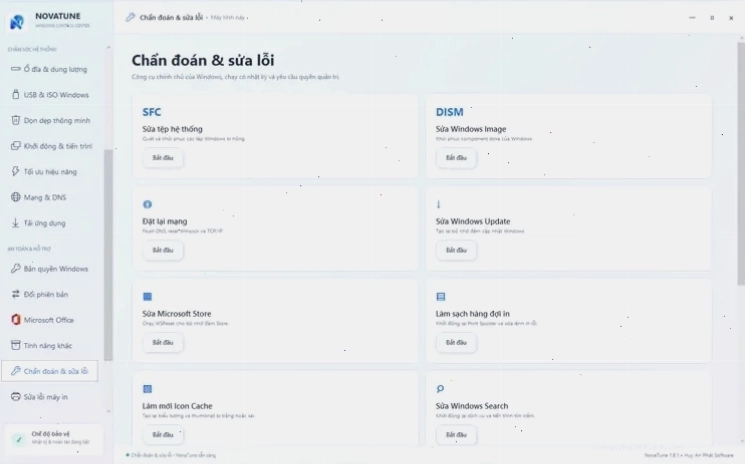Click the key icon beside Bản quyền Windows
The height and width of the screenshot is (464, 745).
point(16,268)
